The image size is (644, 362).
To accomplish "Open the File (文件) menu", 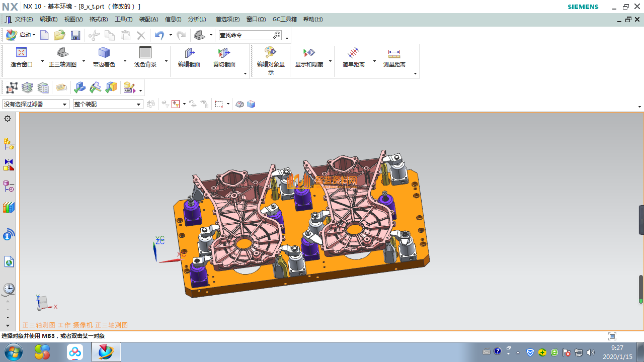I will click(x=24, y=20).
